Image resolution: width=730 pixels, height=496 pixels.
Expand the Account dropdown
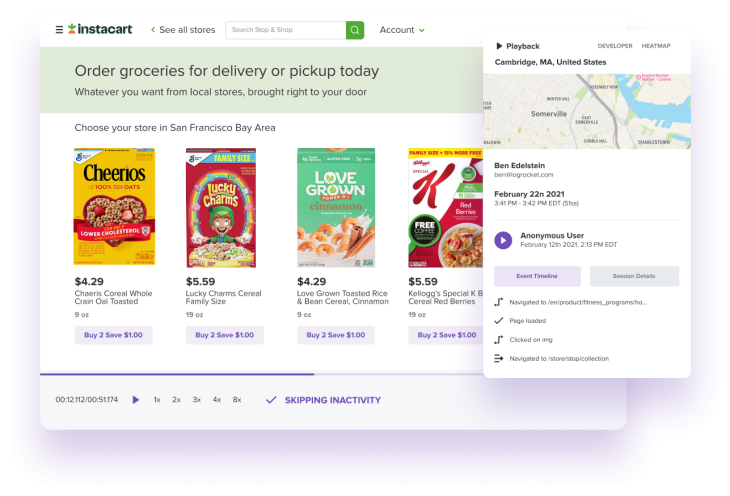(x=402, y=30)
